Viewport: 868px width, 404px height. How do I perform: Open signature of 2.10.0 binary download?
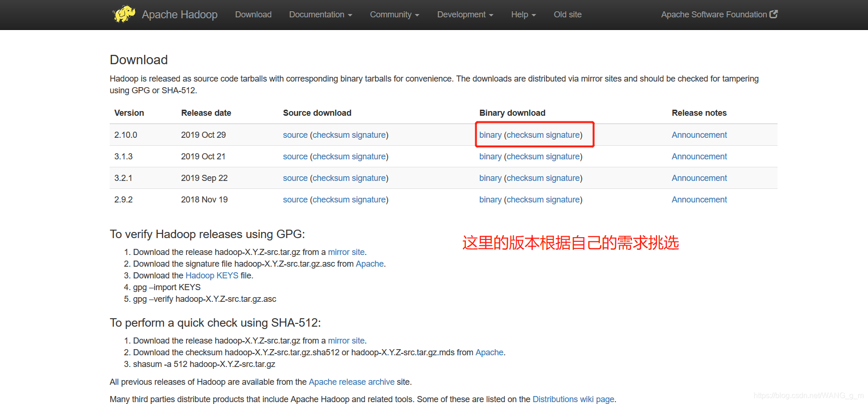click(x=563, y=135)
